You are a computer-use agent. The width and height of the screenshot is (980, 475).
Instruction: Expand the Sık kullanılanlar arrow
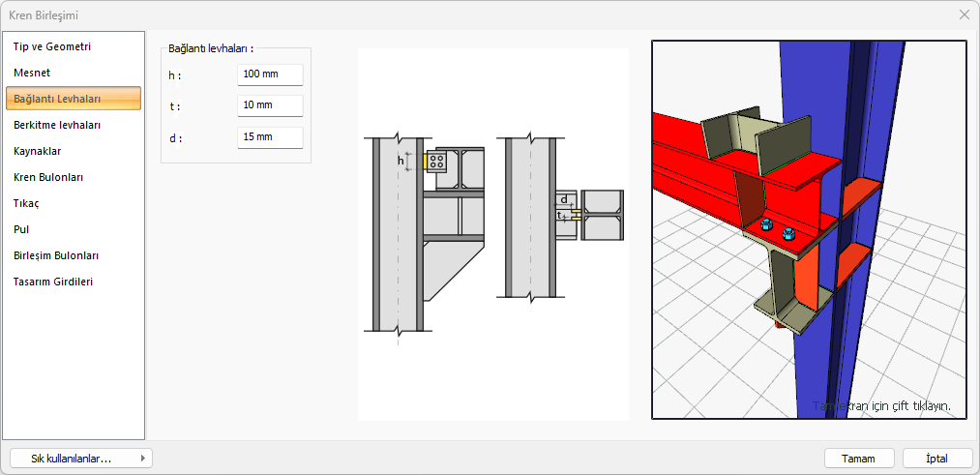point(143,459)
